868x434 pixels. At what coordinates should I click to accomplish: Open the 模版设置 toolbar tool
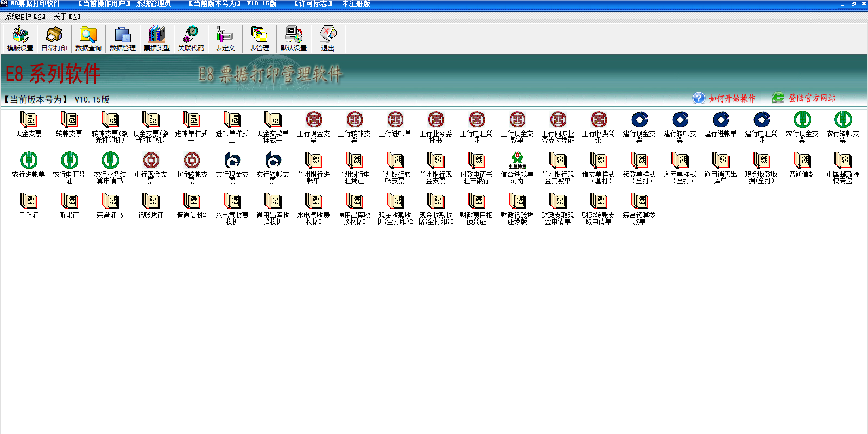click(x=20, y=39)
